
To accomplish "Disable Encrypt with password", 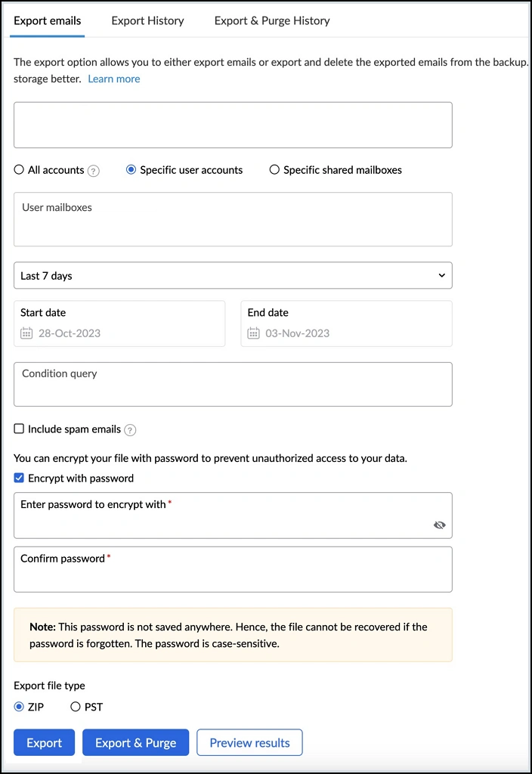I will [x=18, y=478].
